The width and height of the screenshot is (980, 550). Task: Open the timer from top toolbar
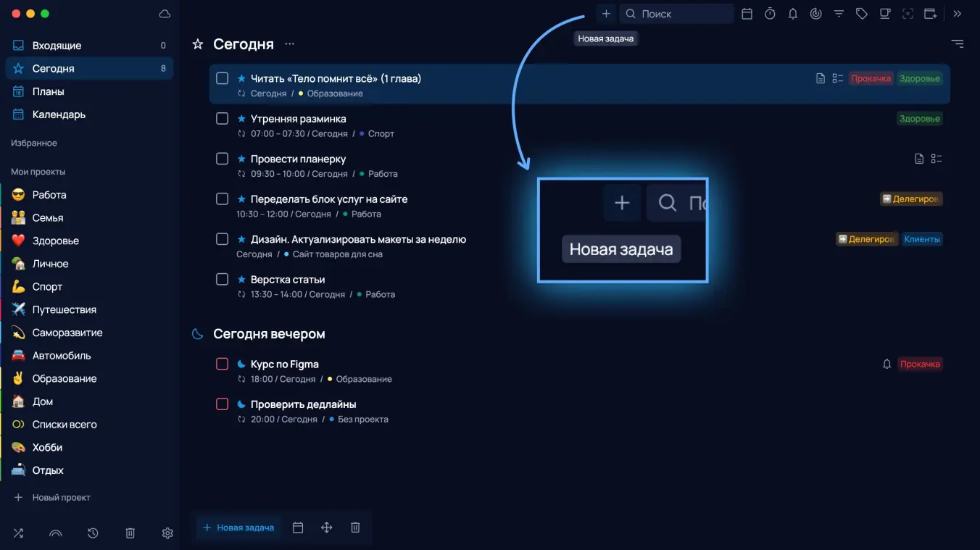click(770, 14)
